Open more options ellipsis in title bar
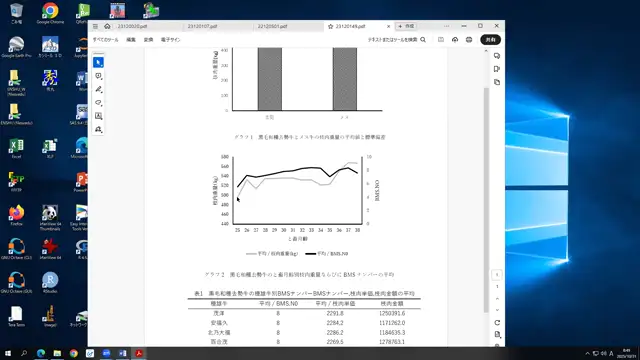 click(447, 26)
